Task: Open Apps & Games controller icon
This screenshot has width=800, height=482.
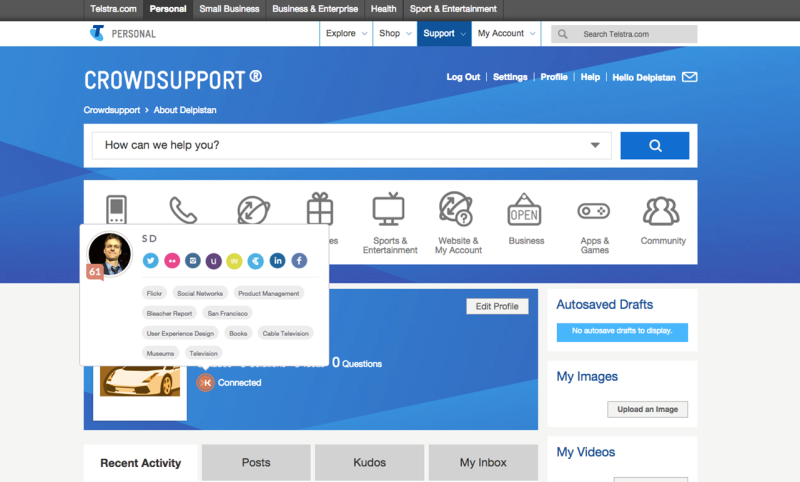Action: pos(594,211)
